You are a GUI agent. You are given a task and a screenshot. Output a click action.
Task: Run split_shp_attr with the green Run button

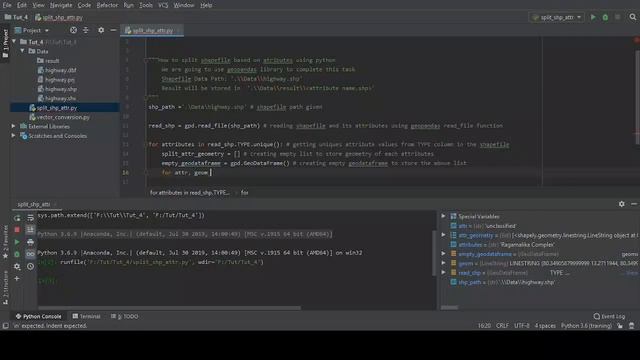pos(593,17)
